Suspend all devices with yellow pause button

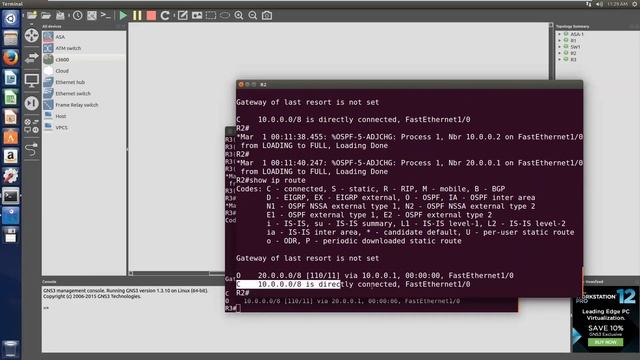[x=137, y=16]
